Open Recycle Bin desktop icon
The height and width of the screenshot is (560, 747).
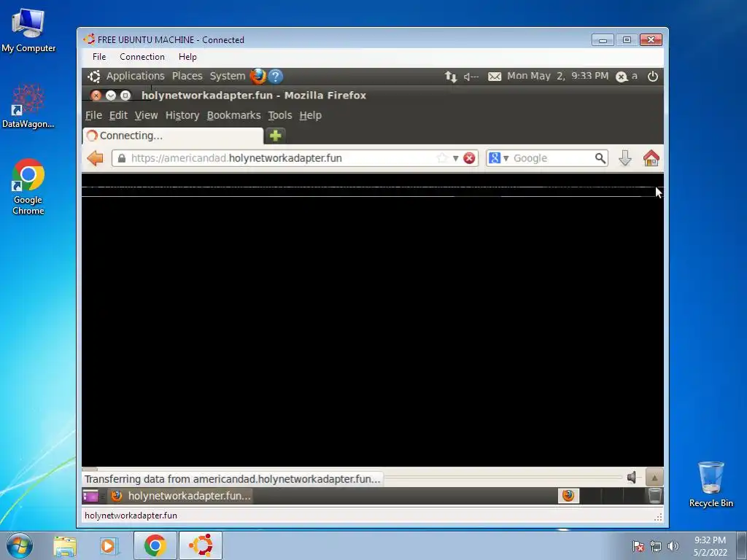711,484
